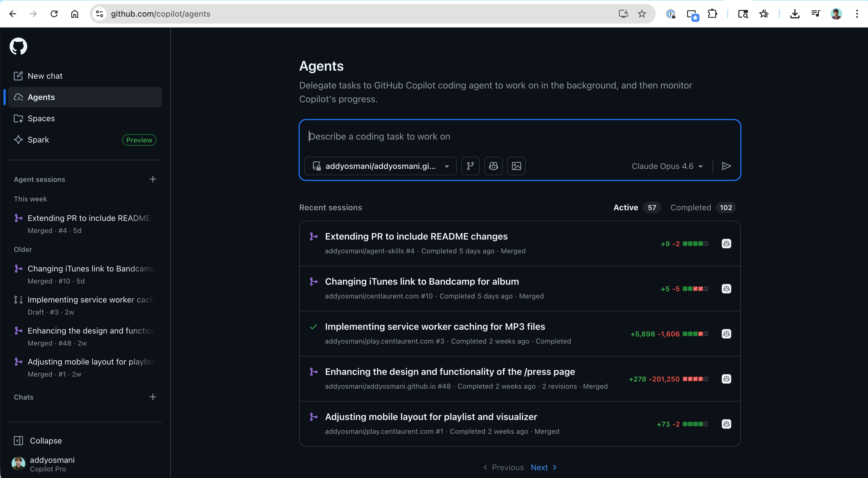Open the GitHub home logo

[x=18, y=46]
